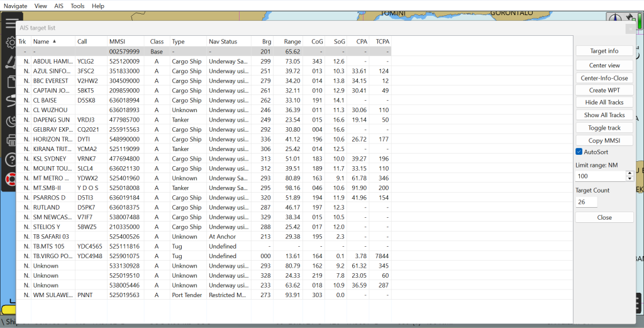Sort targets by MMSI column header
Screen dimensions: 644x328
[117, 42]
